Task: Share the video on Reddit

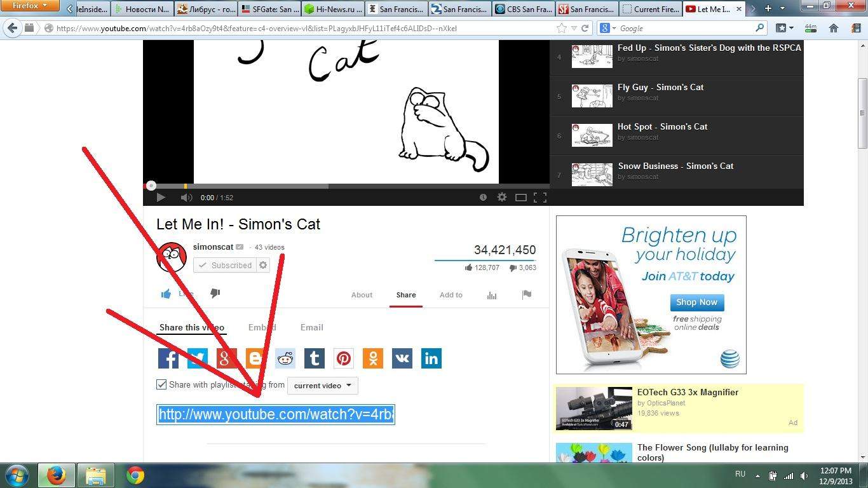Action: point(285,358)
